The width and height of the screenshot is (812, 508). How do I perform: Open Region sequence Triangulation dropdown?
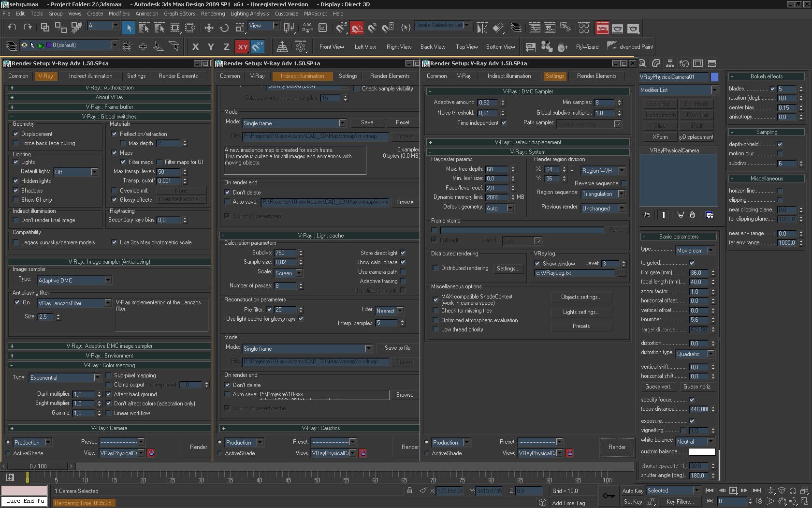[x=603, y=194]
